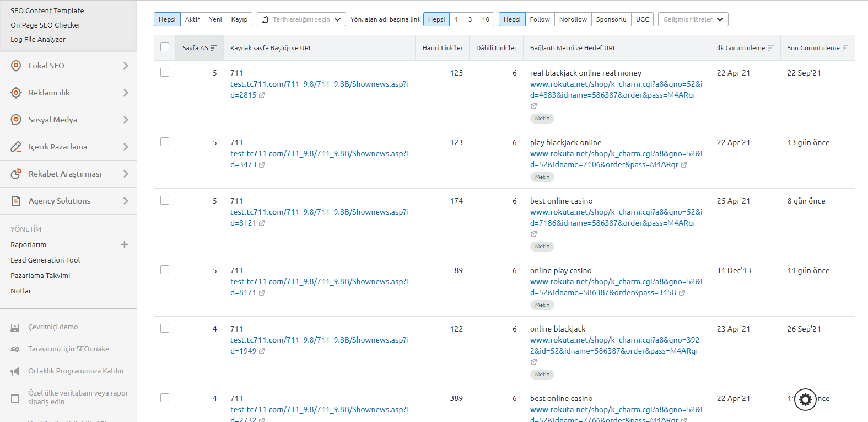Expand the İçerik Pazarlama menu chevron
This screenshot has height=422, width=868.
click(126, 147)
